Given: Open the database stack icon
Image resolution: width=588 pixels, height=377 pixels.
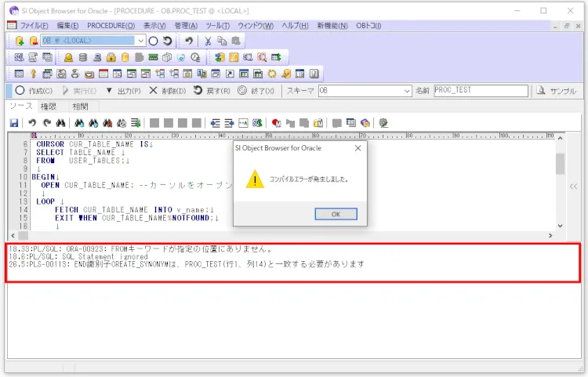Looking at the screenshot, I should 83,57.
